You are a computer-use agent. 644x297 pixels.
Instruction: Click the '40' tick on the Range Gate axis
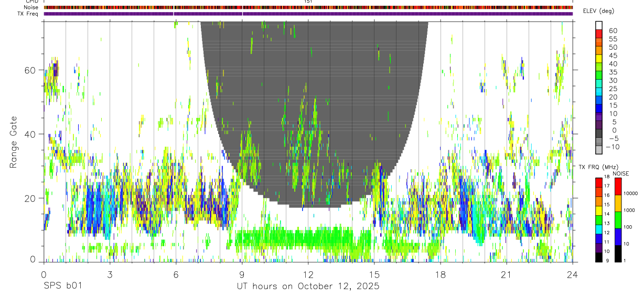[x=30, y=134]
